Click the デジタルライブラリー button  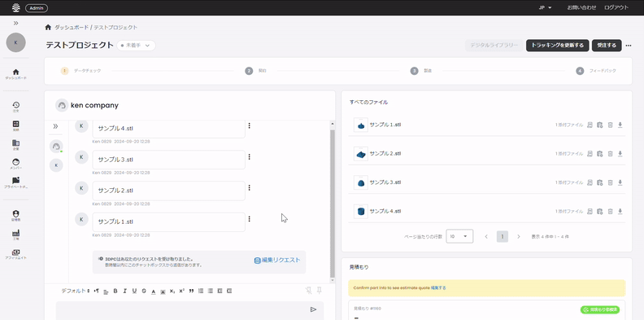[x=494, y=46]
